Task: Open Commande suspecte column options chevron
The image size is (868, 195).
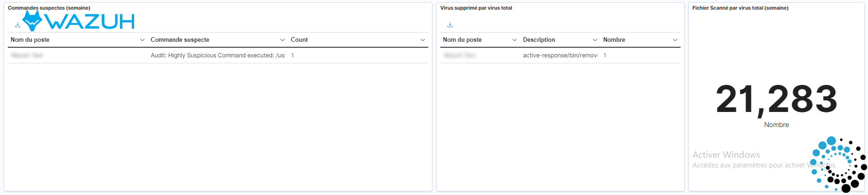Action: point(283,40)
